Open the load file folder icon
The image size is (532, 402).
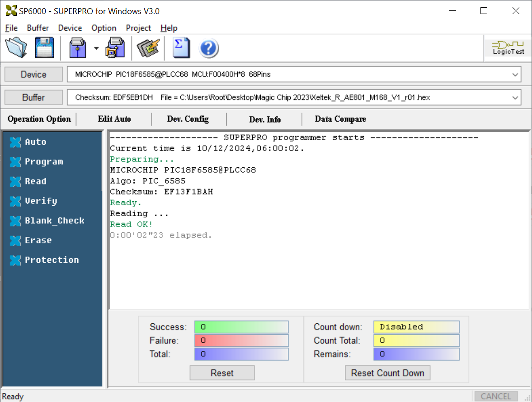(x=16, y=47)
